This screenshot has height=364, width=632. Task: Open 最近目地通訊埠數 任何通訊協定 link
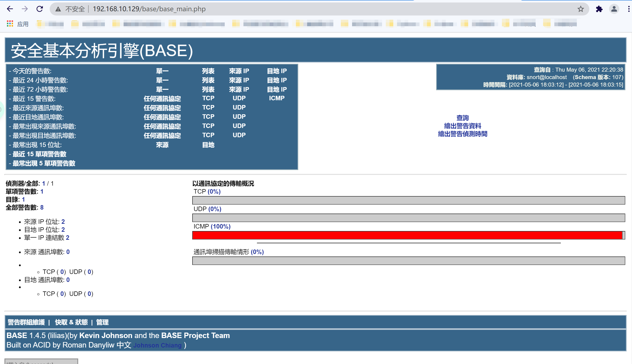point(162,117)
